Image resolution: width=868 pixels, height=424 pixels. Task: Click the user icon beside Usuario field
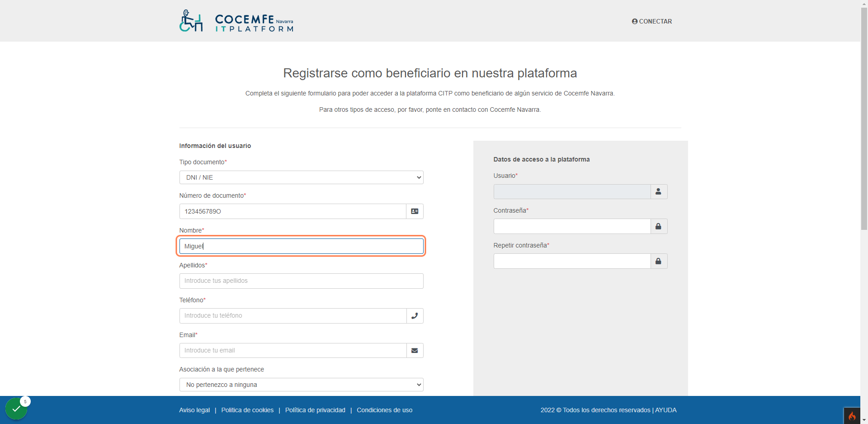[659, 192]
